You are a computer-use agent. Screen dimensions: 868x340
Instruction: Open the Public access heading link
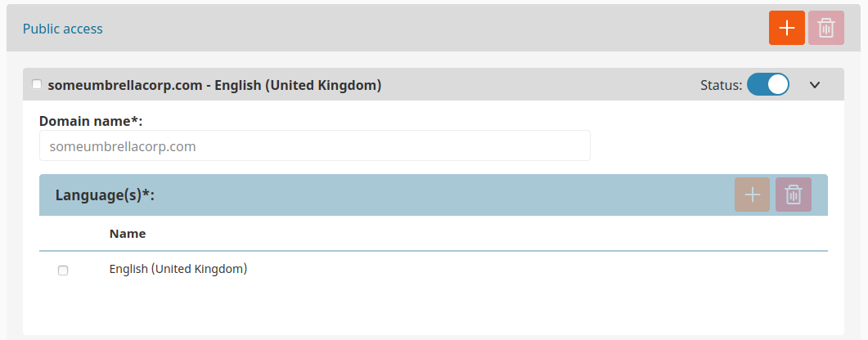point(62,29)
